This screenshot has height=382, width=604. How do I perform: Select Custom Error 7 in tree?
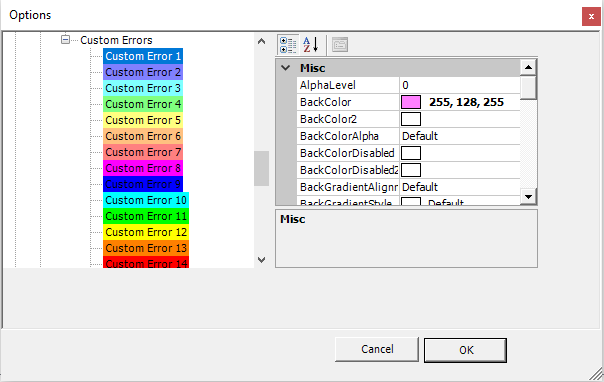[143, 152]
